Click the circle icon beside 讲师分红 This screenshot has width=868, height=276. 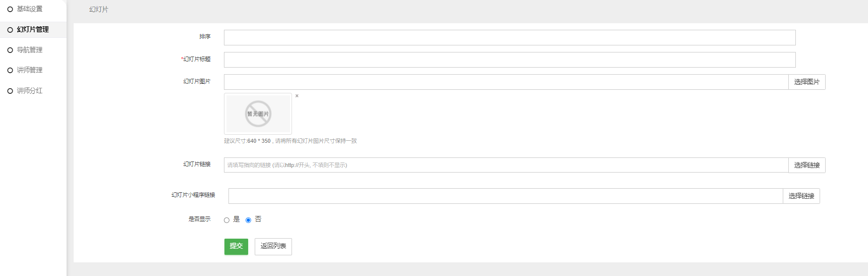[10, 91]
